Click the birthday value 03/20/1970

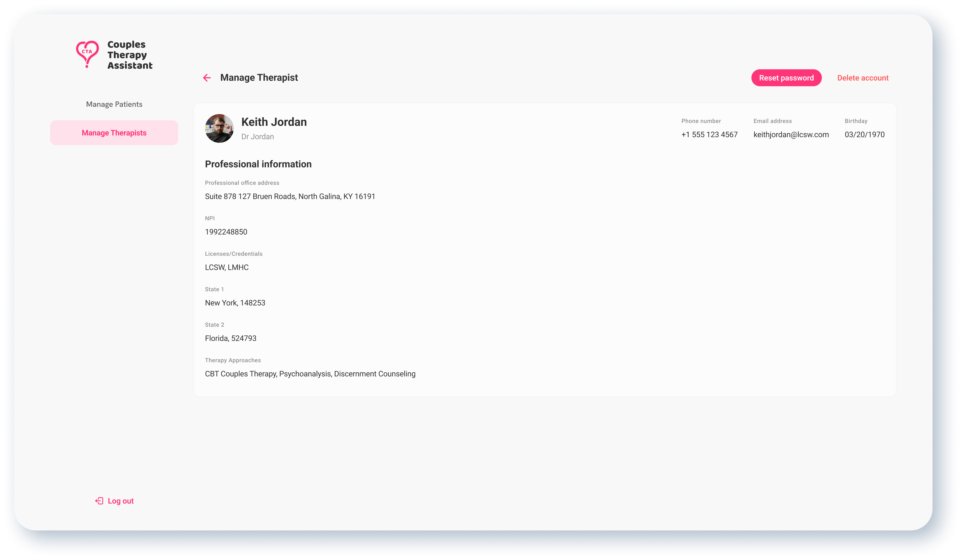tap(864, 134)
